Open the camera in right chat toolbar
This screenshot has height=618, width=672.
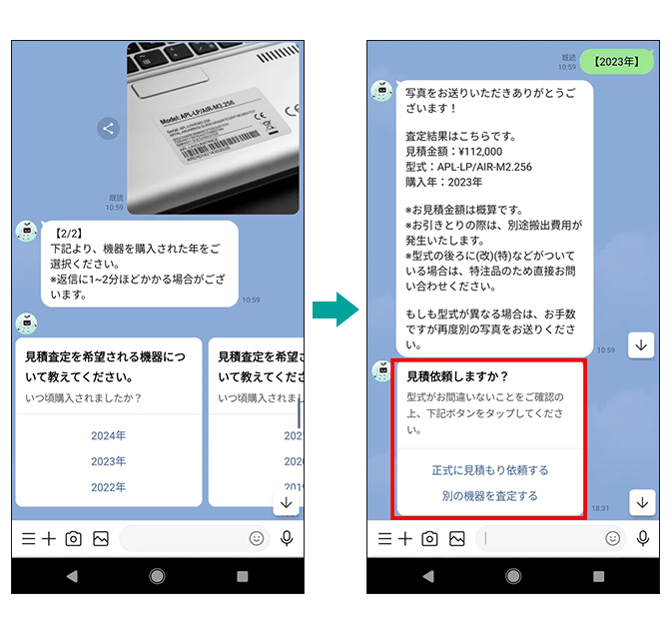click(x=429, y=538)
